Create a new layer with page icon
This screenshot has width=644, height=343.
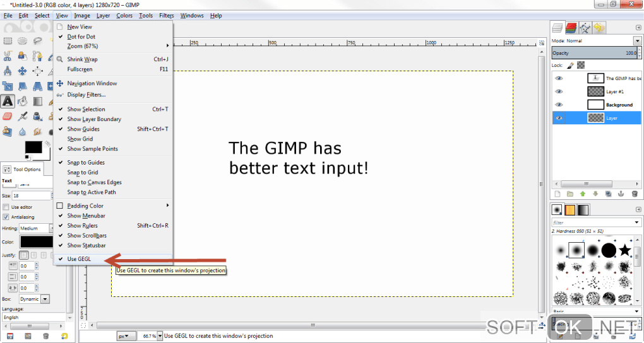(x=558, y=194)
